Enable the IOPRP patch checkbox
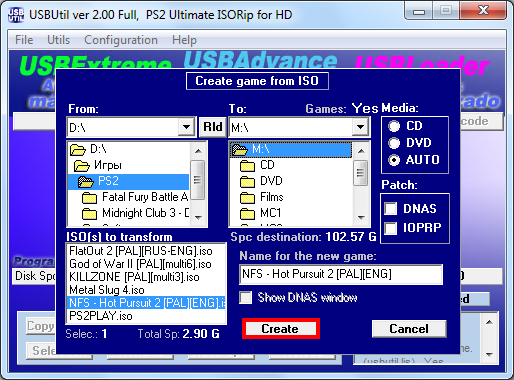The image size is (514, 380). (390, 228)
